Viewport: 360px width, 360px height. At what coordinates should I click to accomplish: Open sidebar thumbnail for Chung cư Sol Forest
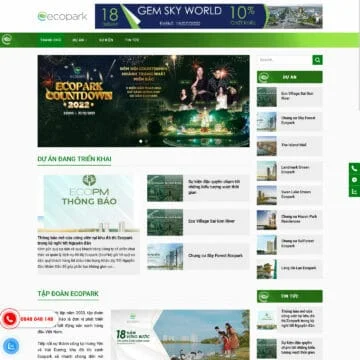(267, 244)
